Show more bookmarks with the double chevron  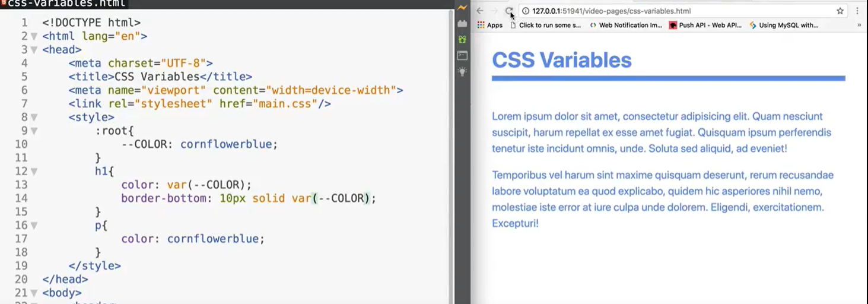[x=859, y=25]
